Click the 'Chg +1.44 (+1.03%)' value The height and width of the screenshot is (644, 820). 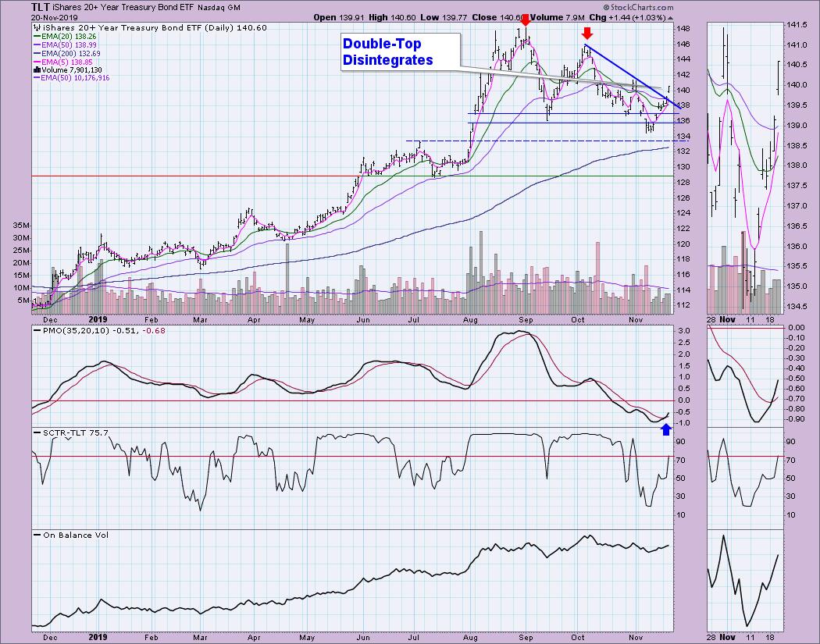point(628,17)
